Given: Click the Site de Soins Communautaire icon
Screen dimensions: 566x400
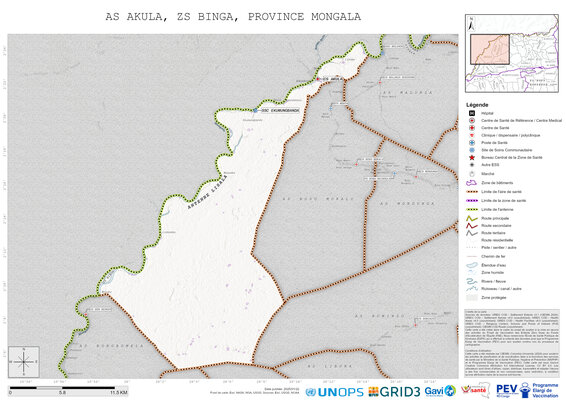Looking at the screenshot, I should [471, 150].
